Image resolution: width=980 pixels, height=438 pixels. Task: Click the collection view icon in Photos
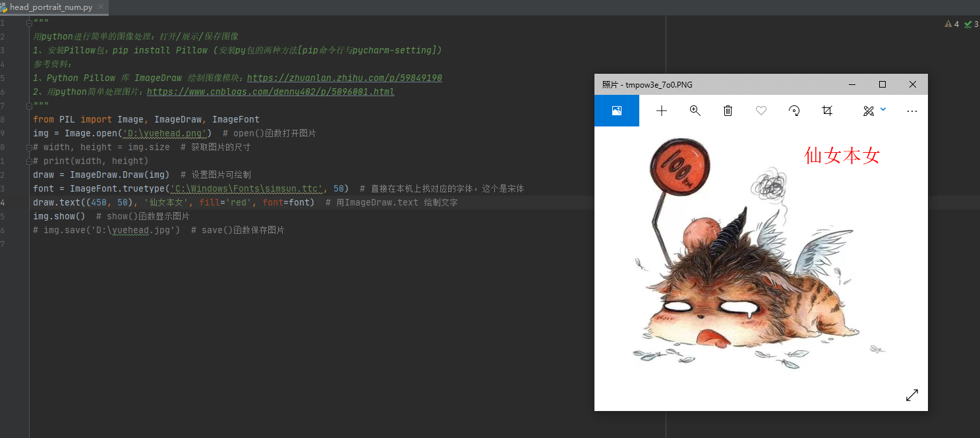point(617,111)
